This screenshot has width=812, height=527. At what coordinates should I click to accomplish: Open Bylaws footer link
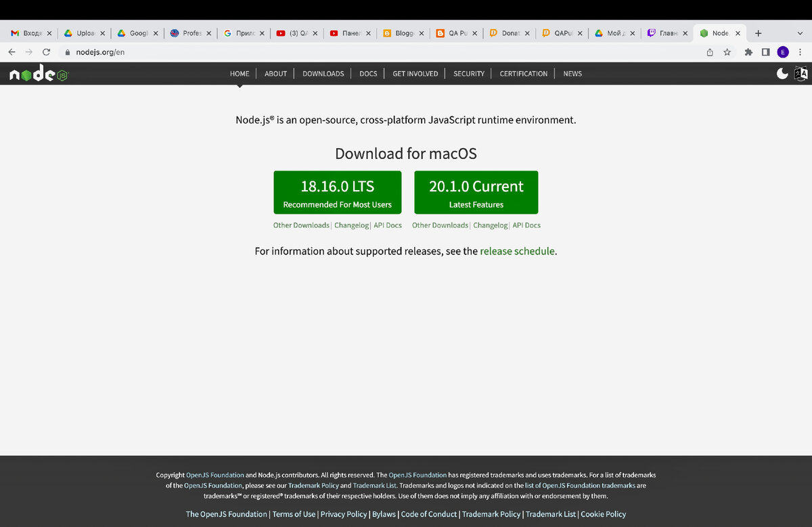click(383, 514)
